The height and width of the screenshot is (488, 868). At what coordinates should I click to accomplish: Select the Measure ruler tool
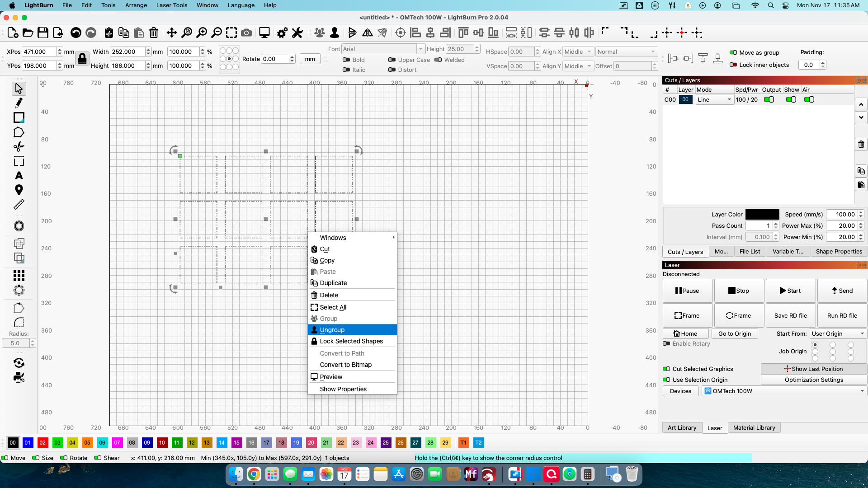pyautogui.click(x=19, y=205)
